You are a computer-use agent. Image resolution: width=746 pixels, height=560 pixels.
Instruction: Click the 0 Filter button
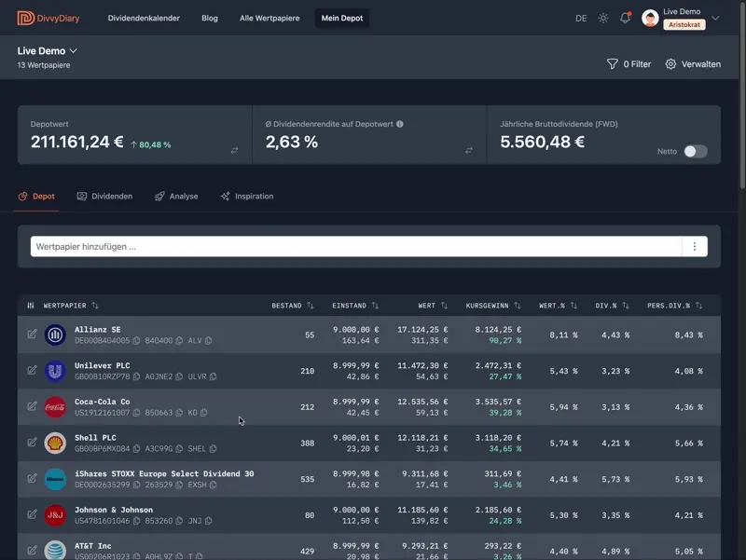629,64
